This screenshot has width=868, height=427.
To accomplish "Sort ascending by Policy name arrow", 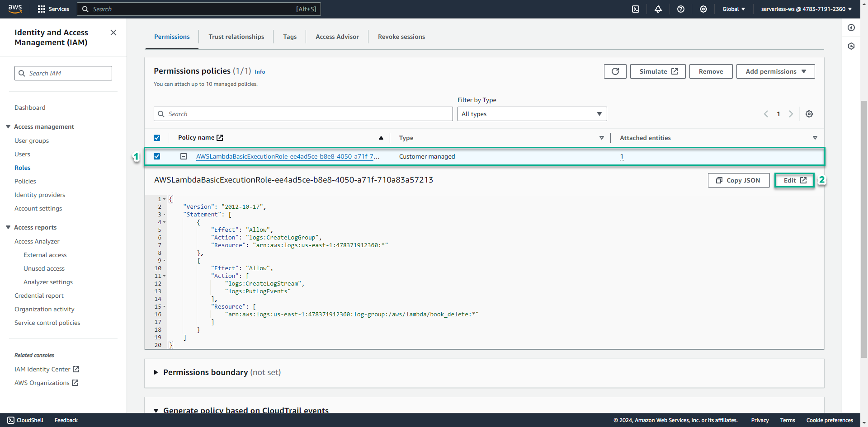I will (381, 138).
